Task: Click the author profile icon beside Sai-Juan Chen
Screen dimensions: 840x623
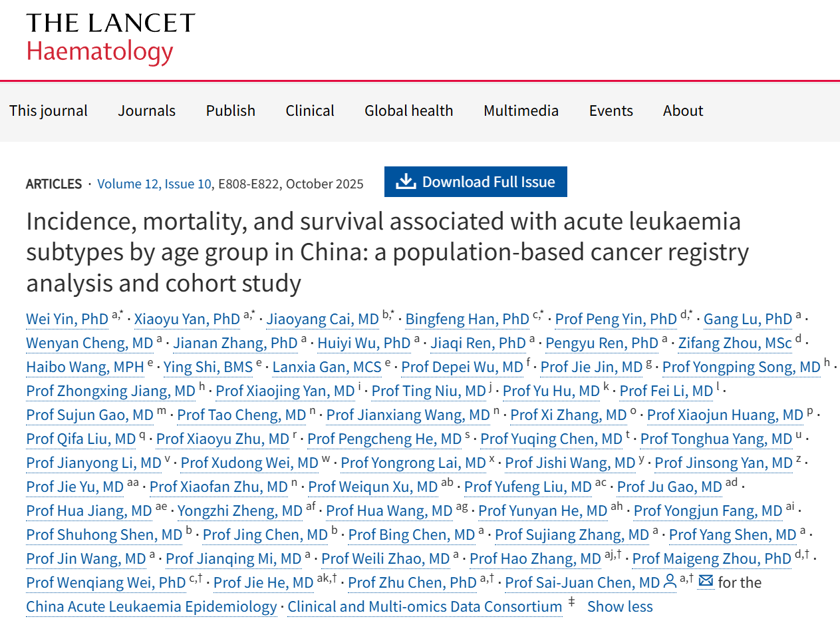Action: pos(670,582)
